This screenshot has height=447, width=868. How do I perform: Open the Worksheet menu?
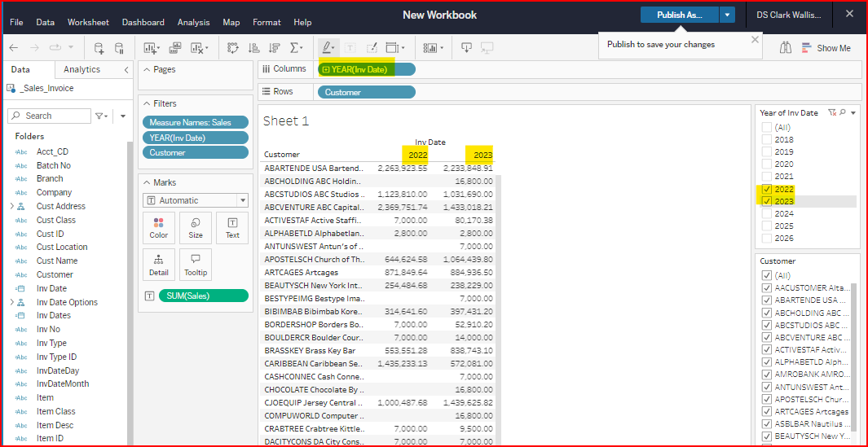pos(88,22)
